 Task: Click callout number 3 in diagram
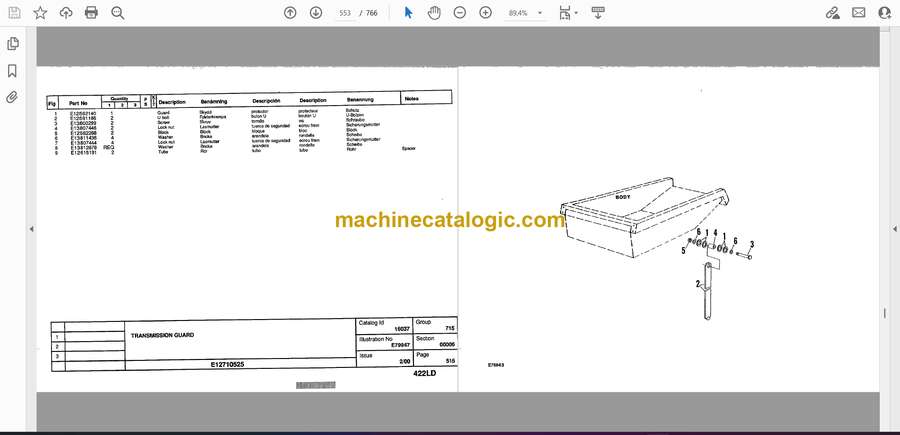(751, 244)
